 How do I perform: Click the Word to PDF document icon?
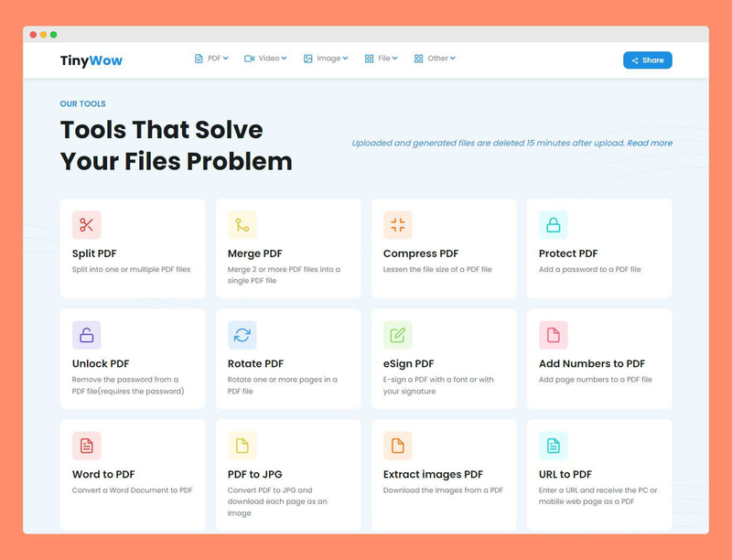pyautogui.click(x=87, y=446)
